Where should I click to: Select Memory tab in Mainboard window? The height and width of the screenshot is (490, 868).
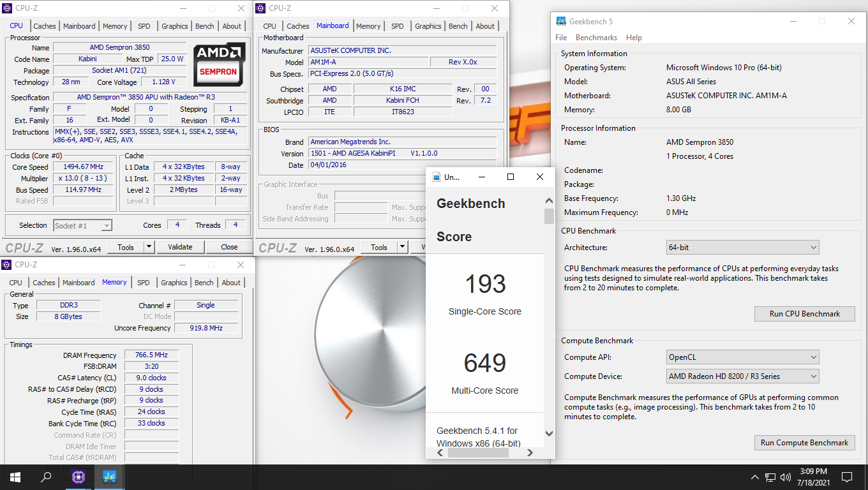click(x=368, y=26)
